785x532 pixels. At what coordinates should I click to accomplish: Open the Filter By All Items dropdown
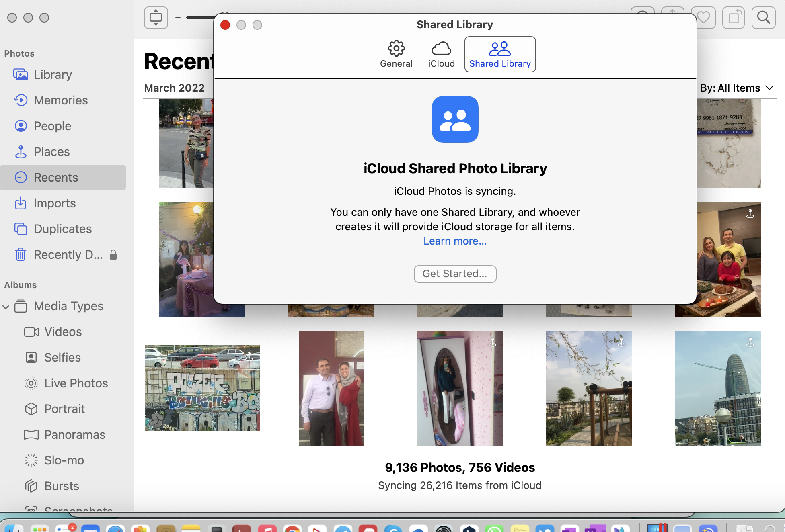click(736, 88)
